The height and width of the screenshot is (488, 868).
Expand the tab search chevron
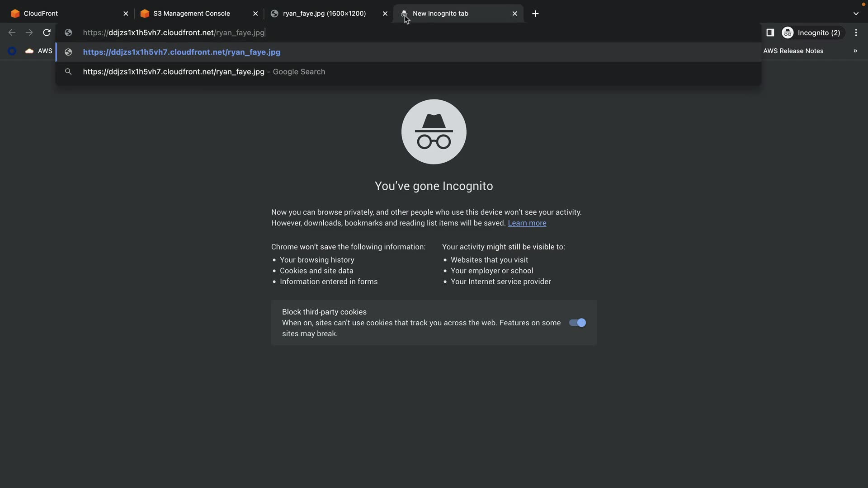pyautogui.click(x=856, y=14)
